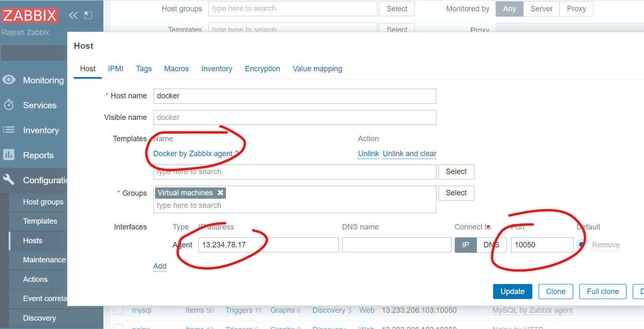
Task: Select the Default interface radio button
Action: pos(581,245)
